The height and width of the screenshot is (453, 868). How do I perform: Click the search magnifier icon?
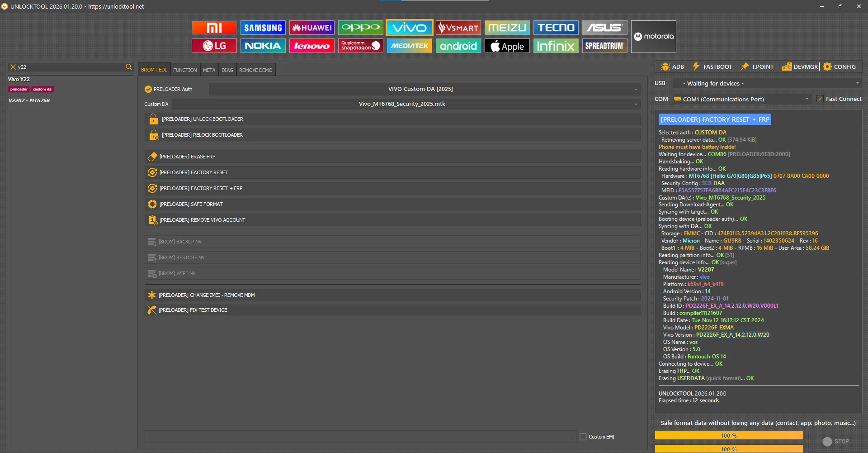coord(129,67)
